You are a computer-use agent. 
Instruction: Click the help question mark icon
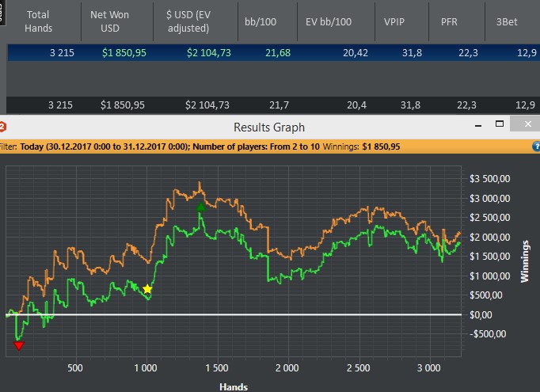tap(536, 147)
